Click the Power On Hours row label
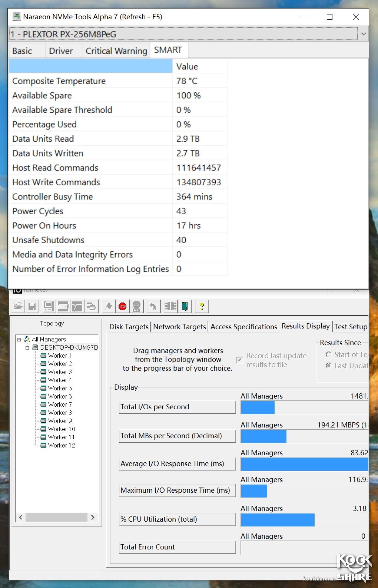This screenshot has height=588, width=378. [44, 225]
